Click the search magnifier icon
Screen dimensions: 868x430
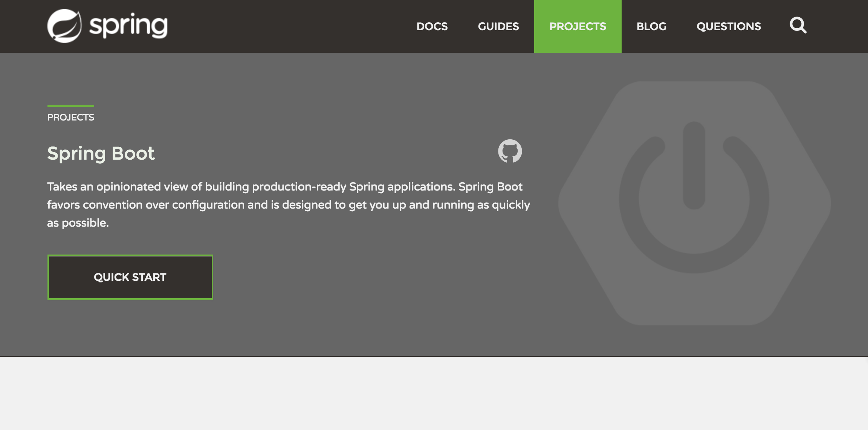(798, 26)
